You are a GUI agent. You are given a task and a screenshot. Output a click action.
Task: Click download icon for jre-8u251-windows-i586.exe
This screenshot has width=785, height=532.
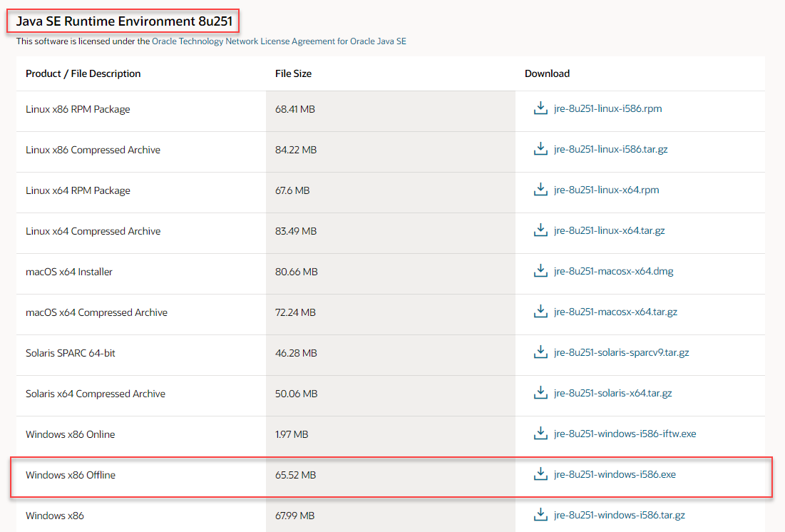coord(540,474)
